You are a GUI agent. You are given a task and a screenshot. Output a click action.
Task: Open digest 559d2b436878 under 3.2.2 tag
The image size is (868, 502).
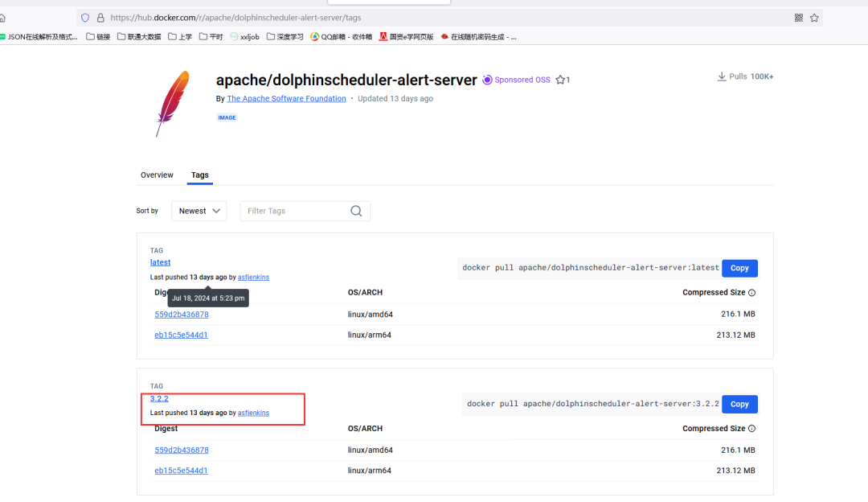click(182, 450)
